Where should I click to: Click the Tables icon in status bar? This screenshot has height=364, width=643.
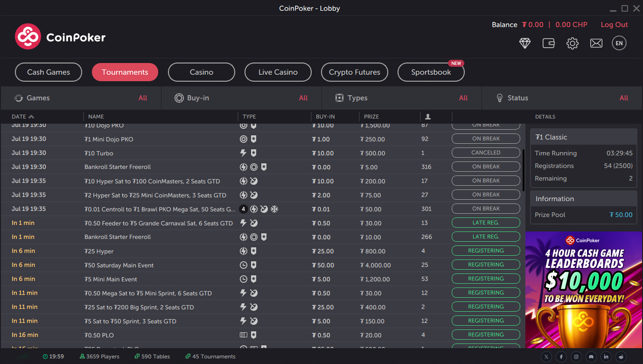point(137,357)
